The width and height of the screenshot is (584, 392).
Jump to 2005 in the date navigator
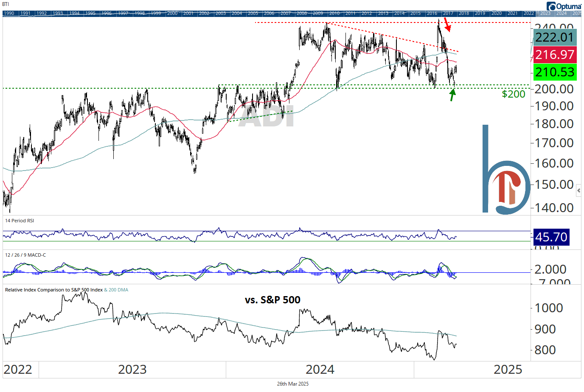tap(253, 14)
